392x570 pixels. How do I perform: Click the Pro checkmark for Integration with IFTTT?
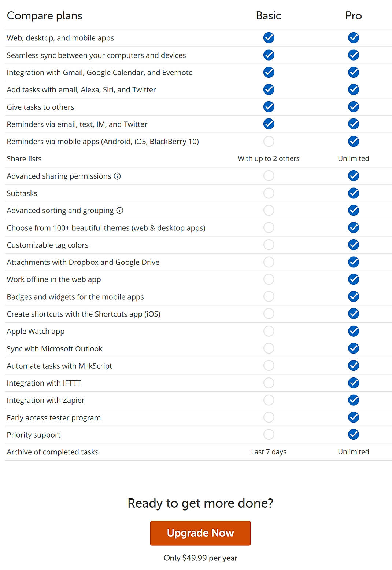click(354, 383)
